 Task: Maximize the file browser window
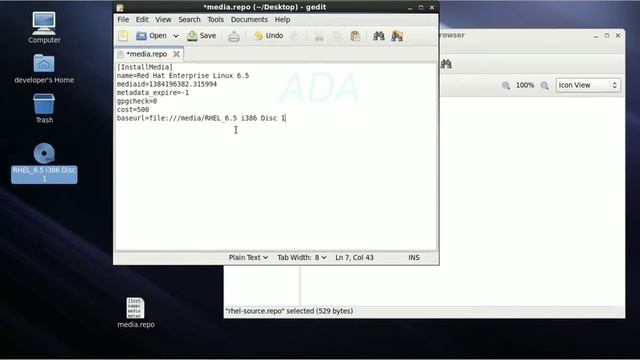point(607,36)
